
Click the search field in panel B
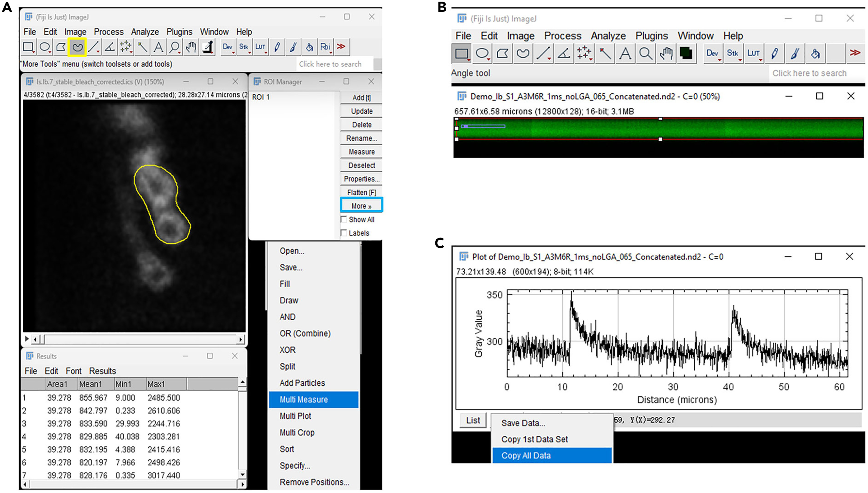click(x=809, y=73)
